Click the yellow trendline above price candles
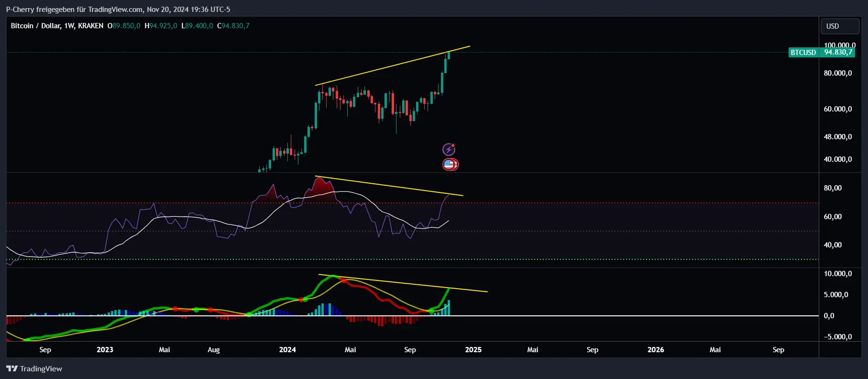 click(392, 66)
